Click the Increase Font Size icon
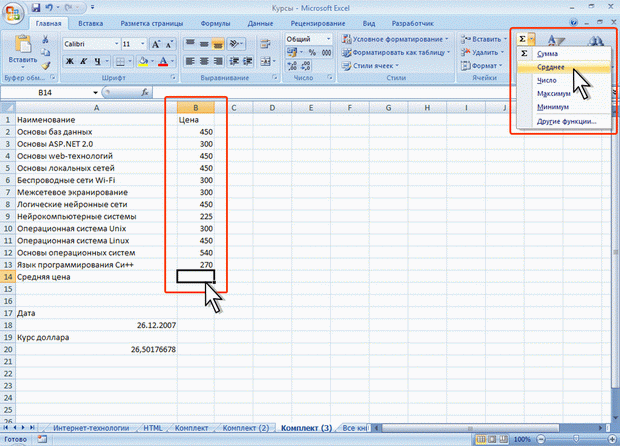Screen dimensions: 620x446 click(156, 44)
